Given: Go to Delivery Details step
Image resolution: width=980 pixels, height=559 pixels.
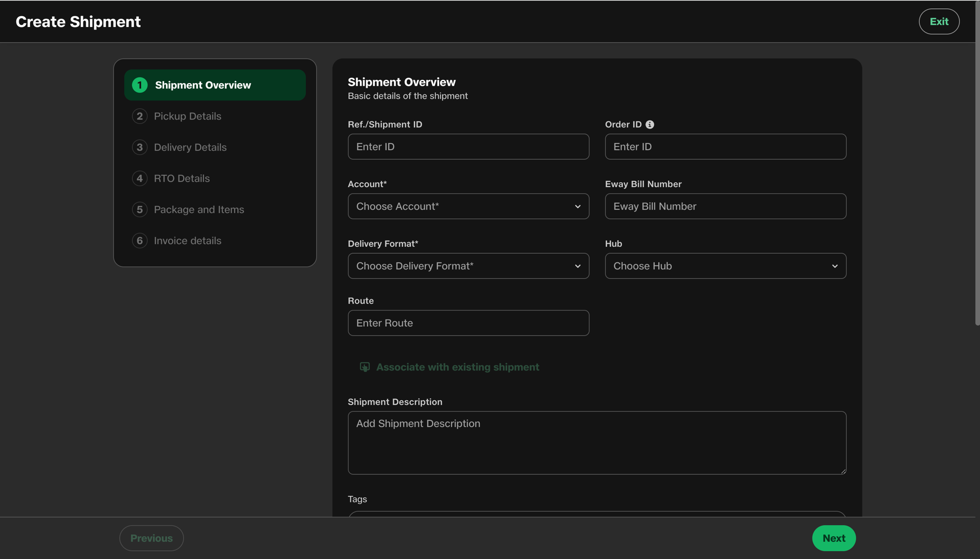Looking at the screenshot, I should click(x=215, y=147).
